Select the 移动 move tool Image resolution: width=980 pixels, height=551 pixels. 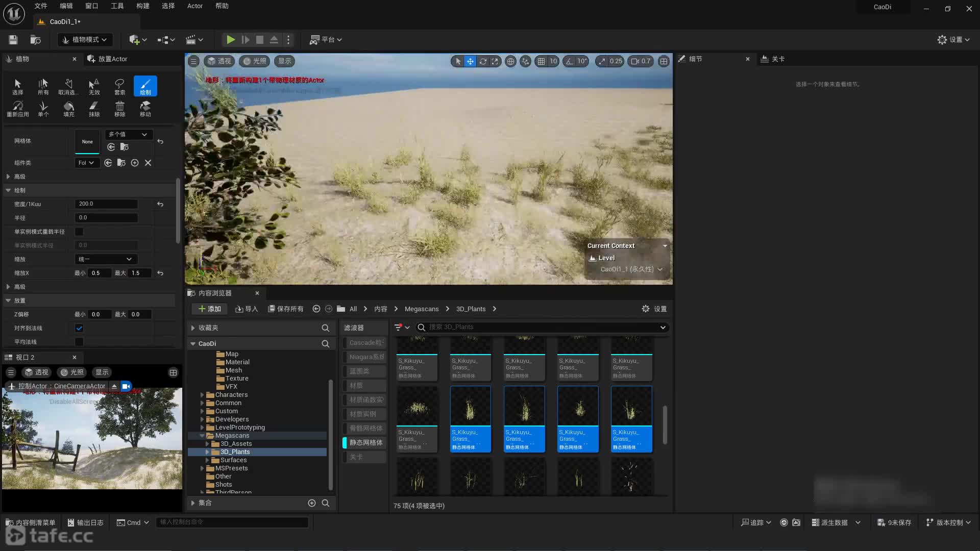pos(145,108)
